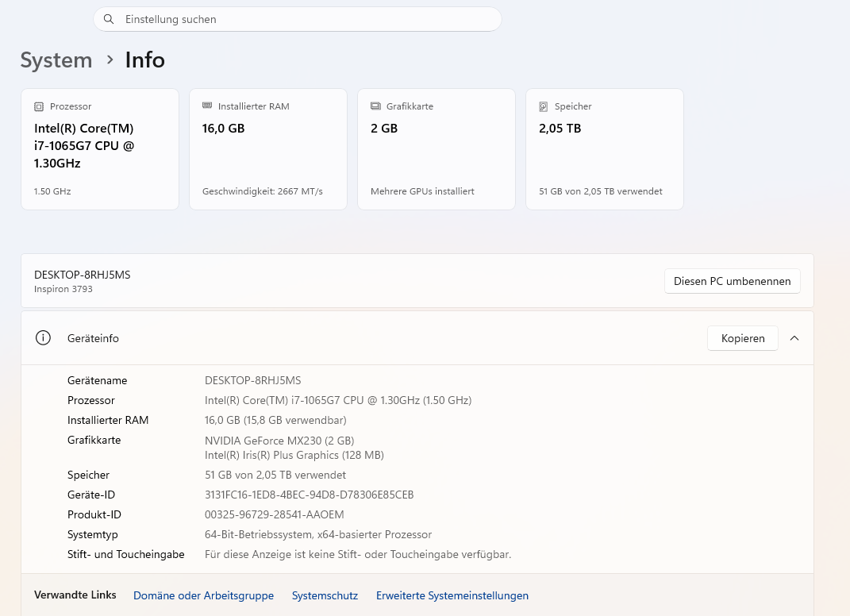Click the Geräteinfo info circle icon

pos(43,338)
